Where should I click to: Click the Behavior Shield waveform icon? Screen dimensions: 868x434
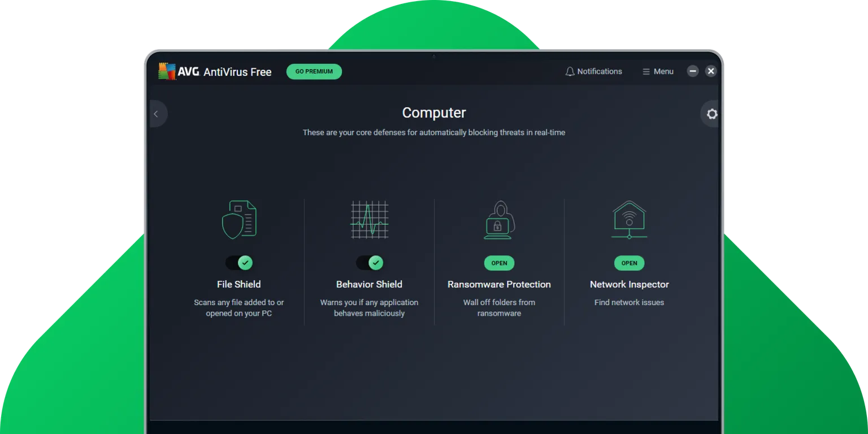click(369, 219)
